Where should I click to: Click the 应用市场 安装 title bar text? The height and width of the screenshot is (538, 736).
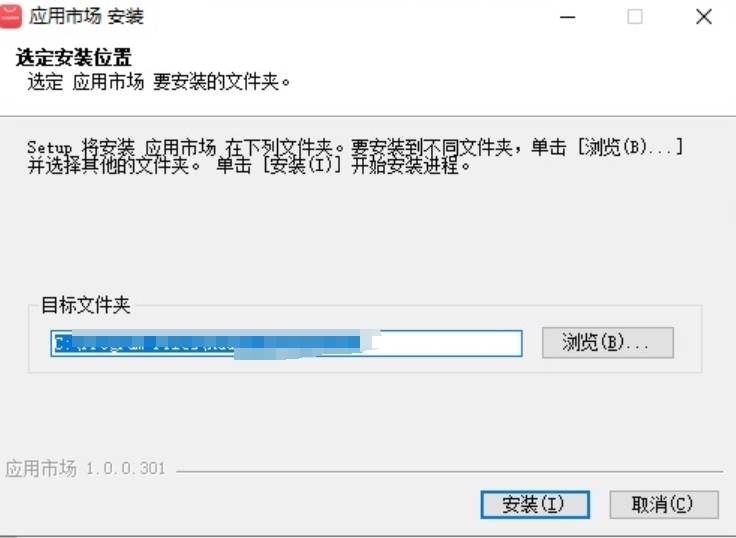(x=87, y=17)
